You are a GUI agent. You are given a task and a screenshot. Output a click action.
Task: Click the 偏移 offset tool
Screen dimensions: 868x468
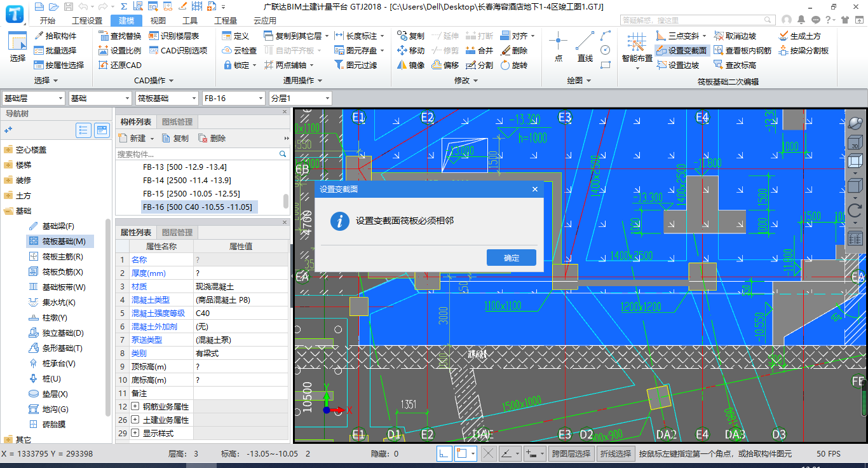[x=445, y=65]
